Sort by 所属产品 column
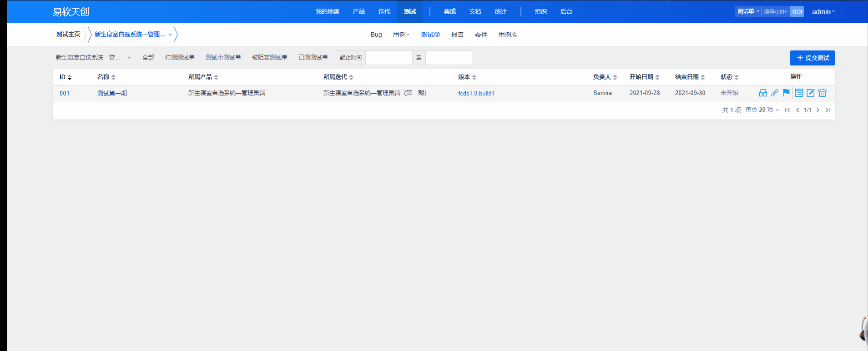The image size is (868, 351). 203,77
